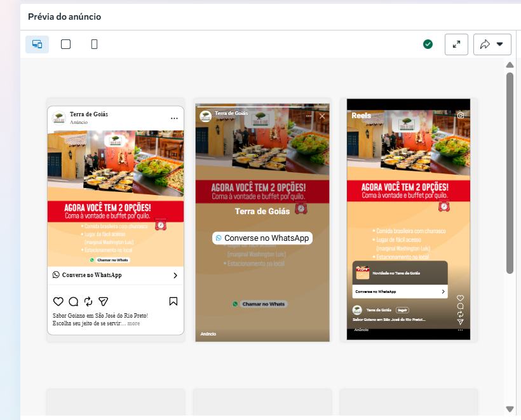Click the heart like icon in feed preview
Viewport: 521px width, 420px height.
[x=58, y=301]
